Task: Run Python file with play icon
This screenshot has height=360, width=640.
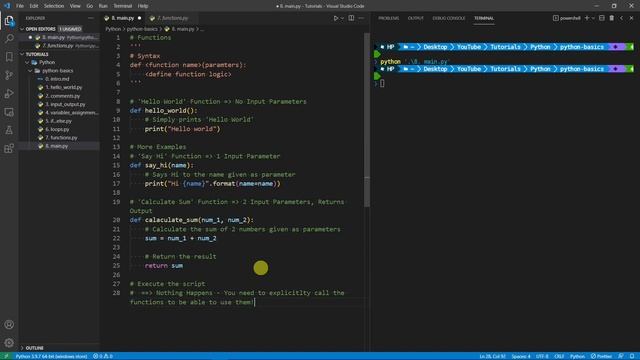Action: (x=336, y=18)
